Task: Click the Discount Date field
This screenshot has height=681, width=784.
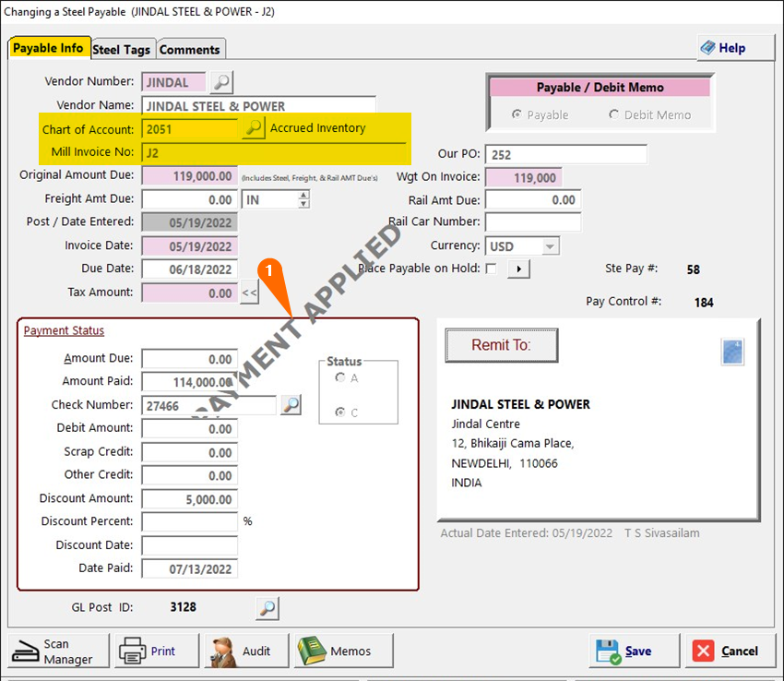Action: [190, 545]
